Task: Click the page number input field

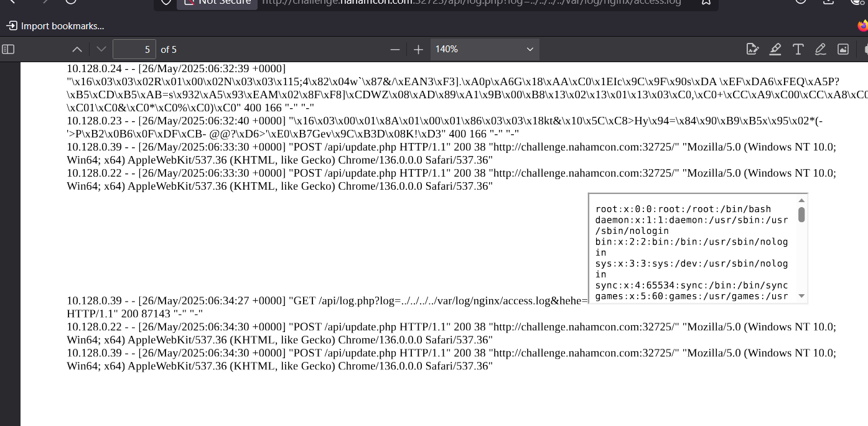Action: coord(134,49)
